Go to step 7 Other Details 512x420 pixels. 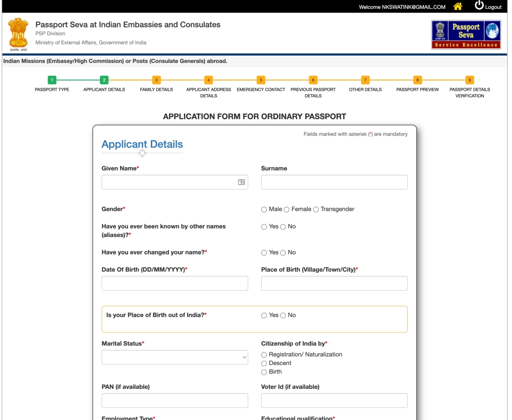tap(365, 80)
